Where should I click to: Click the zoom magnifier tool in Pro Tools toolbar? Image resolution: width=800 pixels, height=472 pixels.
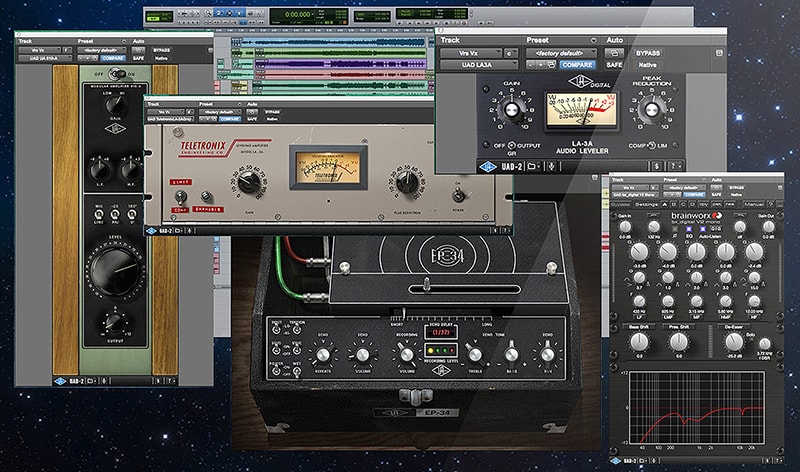tap(208, 13)
